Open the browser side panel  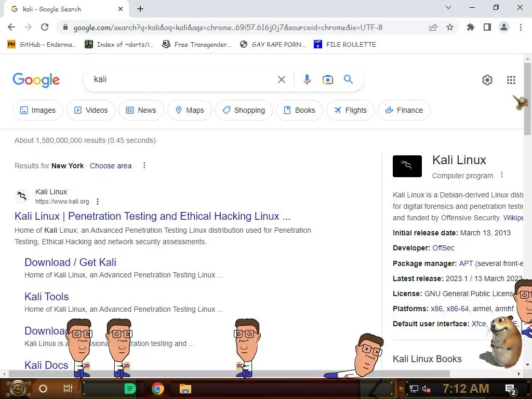[487, 27]
